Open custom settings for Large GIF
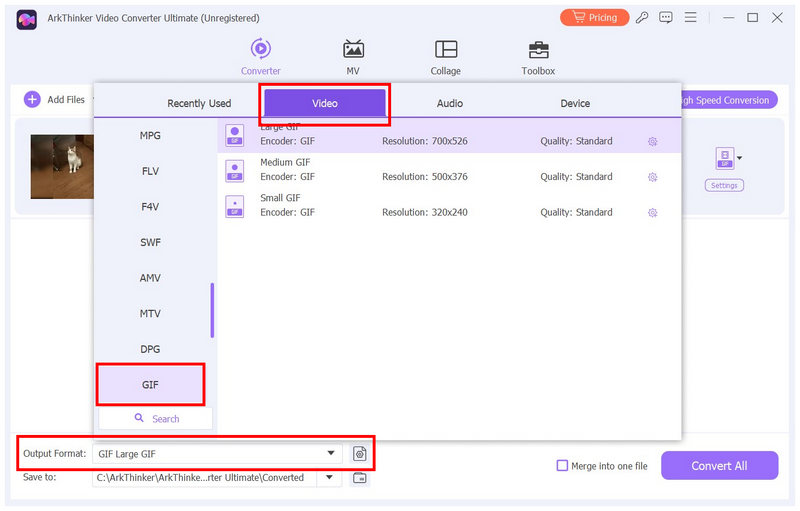Viewport: 800px width, 511px height. (653, 141)
